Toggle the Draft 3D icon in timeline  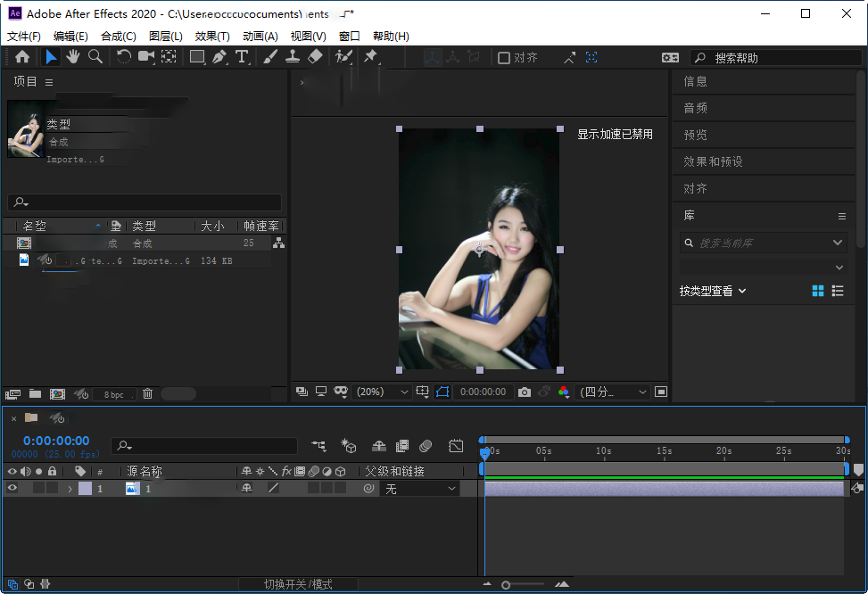[x=348, y=446]
